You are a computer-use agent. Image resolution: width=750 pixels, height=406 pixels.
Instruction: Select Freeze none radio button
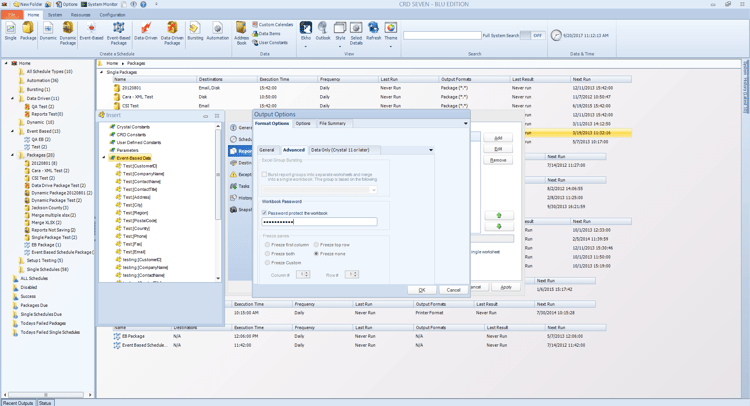316,253
